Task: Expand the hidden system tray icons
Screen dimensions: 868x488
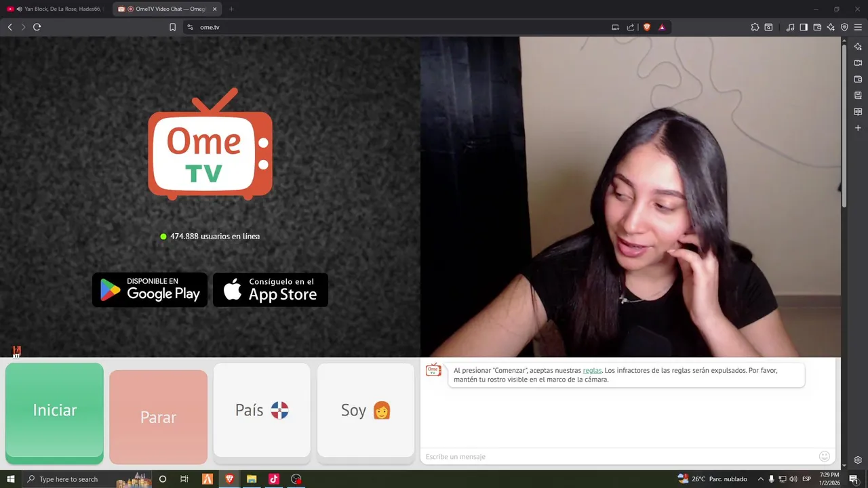Action: [760, 479]
